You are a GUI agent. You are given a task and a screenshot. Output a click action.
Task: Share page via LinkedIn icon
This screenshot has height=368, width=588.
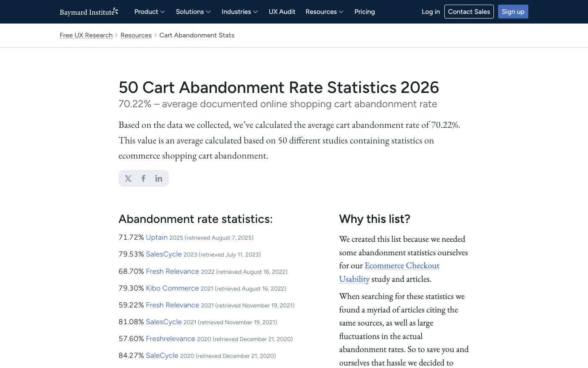pyautogui.click(x=158, y=178)
